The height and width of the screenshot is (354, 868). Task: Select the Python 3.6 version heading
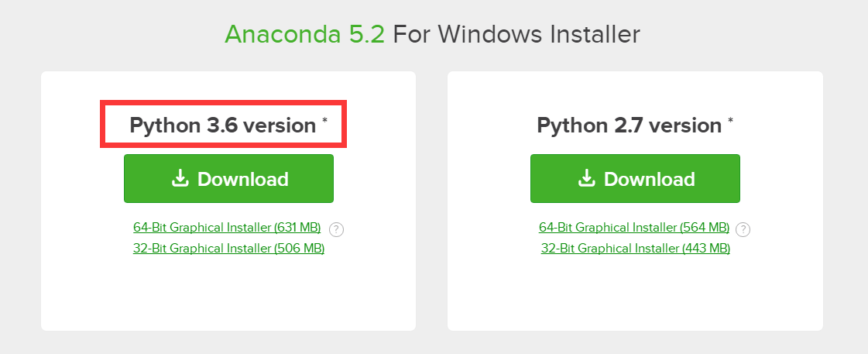pyautogui.click(x=222, y=125)
